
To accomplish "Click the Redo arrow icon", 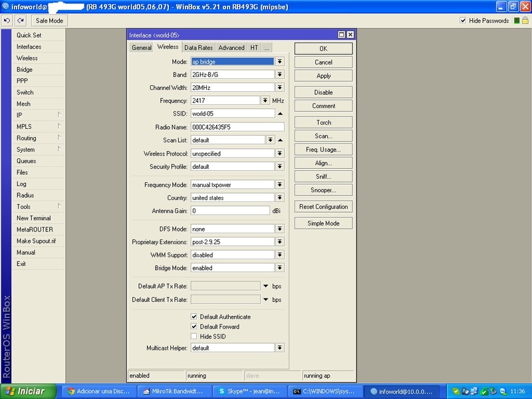I will [21, 21].
